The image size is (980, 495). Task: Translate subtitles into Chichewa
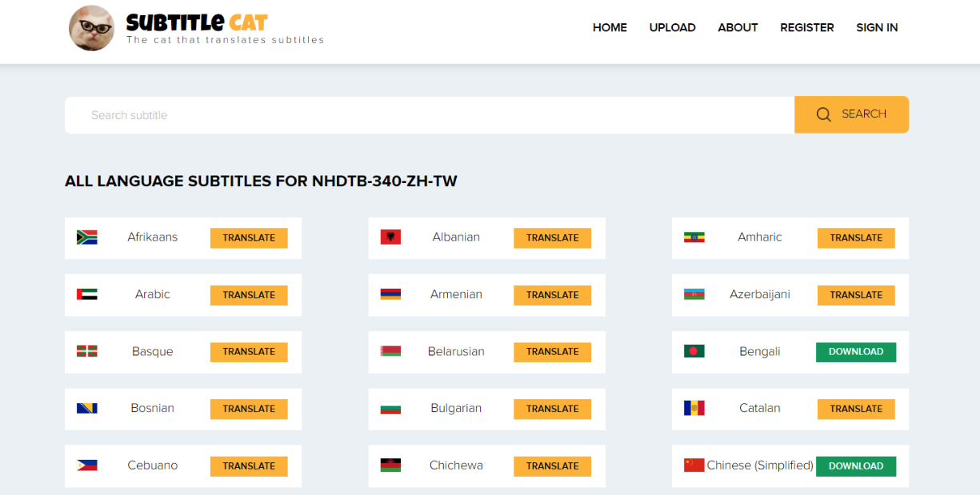(552, 466)
